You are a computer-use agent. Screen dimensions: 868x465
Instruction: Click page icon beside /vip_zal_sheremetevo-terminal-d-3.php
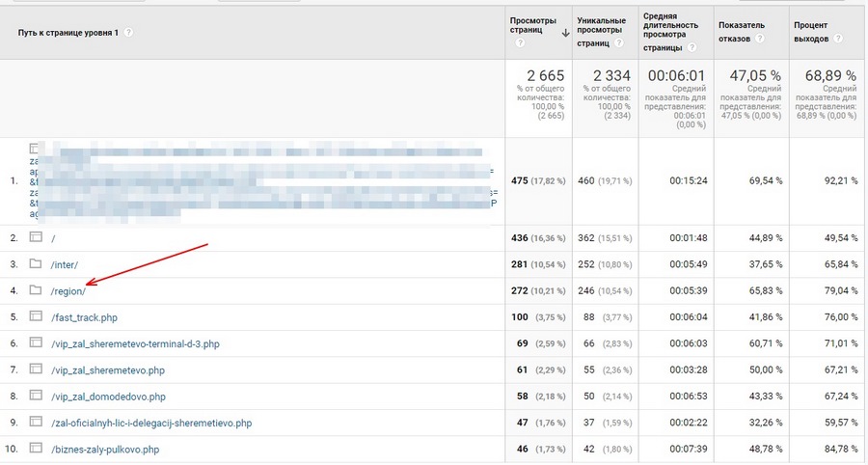pos(36,342)
